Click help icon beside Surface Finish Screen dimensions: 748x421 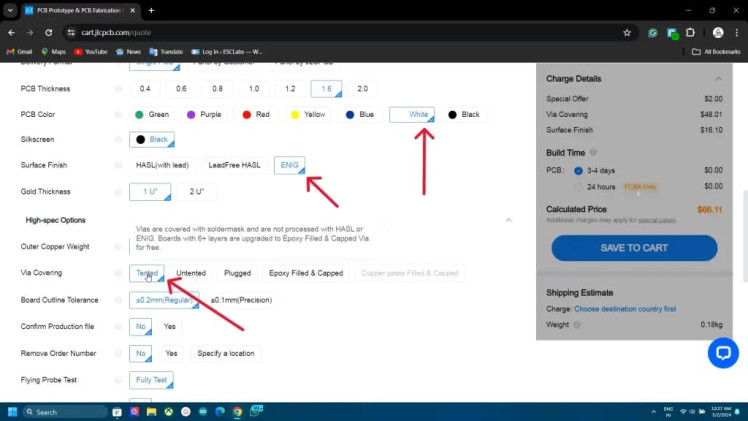pyautogui.click(x=118, y=165)
